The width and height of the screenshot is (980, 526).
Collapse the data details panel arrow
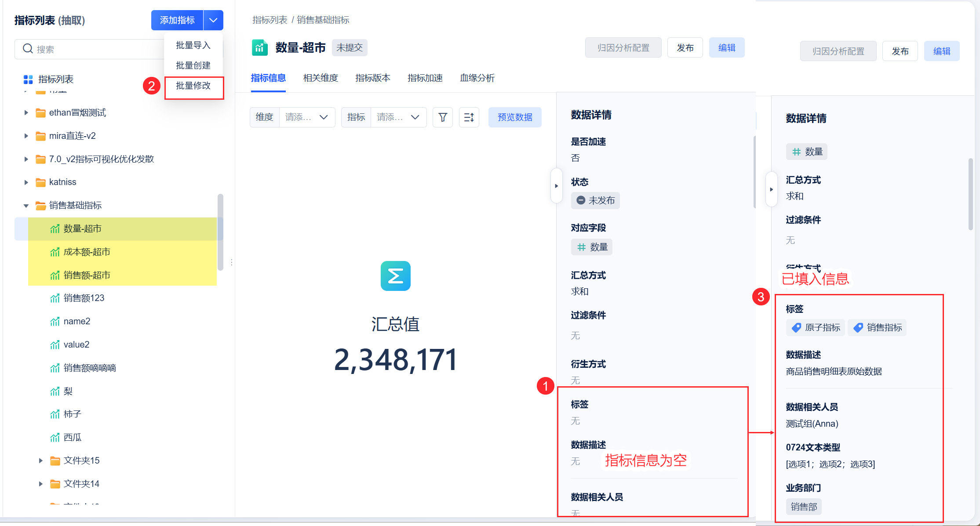[x=556, y=186]
